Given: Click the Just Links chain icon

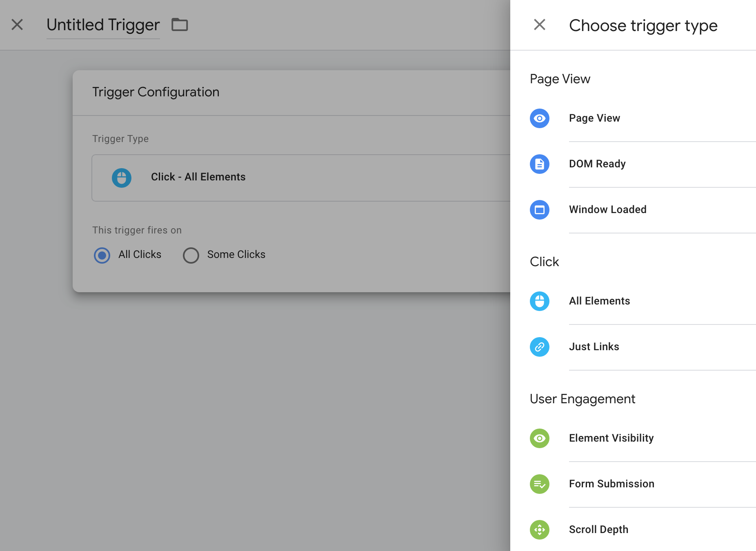Looking at the screenshot, I should (x=540, y=347).
